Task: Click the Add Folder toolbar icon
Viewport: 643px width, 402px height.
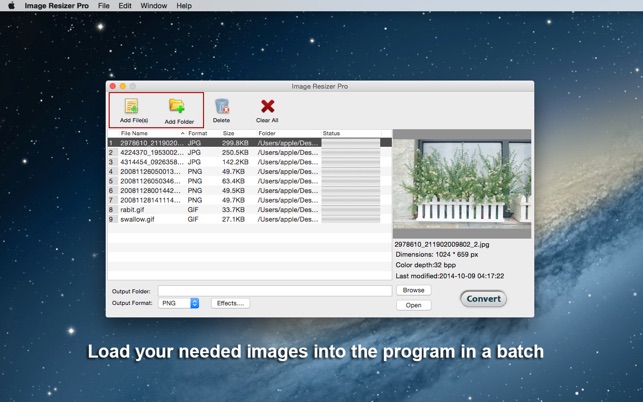Action: (177, 106)
